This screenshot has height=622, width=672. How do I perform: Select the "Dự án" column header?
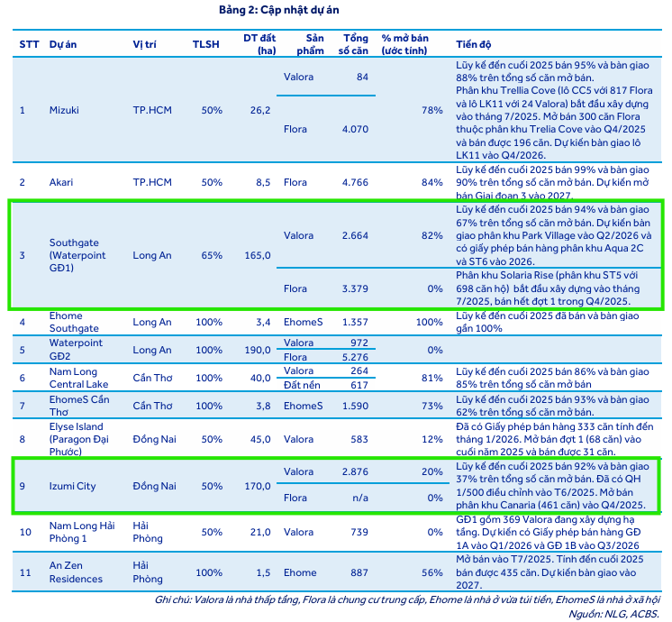63,44
